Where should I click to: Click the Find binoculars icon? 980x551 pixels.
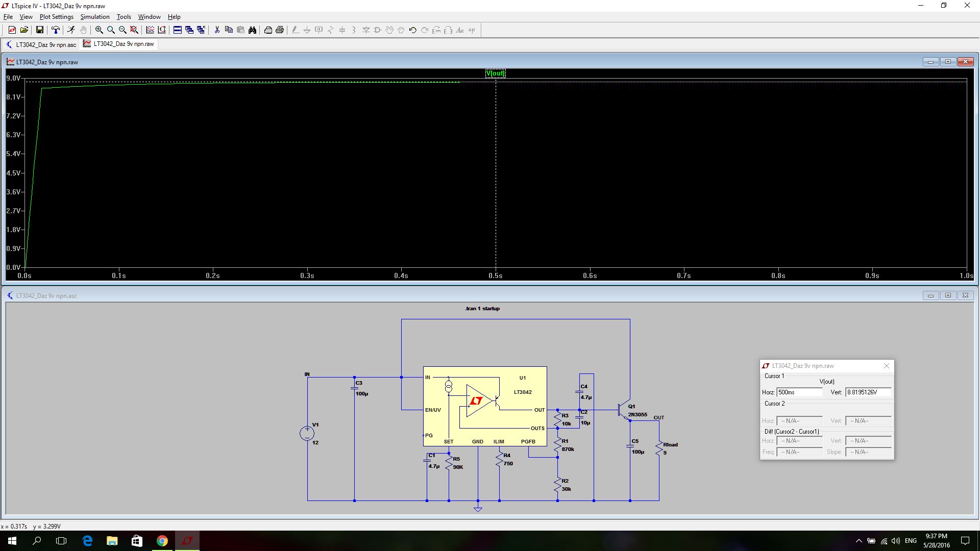tap(252, 30)
